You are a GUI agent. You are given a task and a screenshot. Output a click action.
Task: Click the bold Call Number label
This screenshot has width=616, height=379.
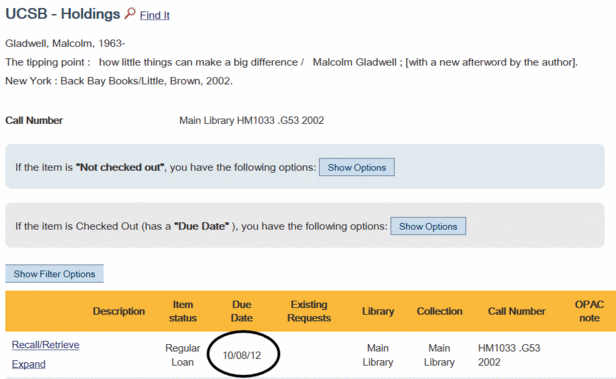34,120
